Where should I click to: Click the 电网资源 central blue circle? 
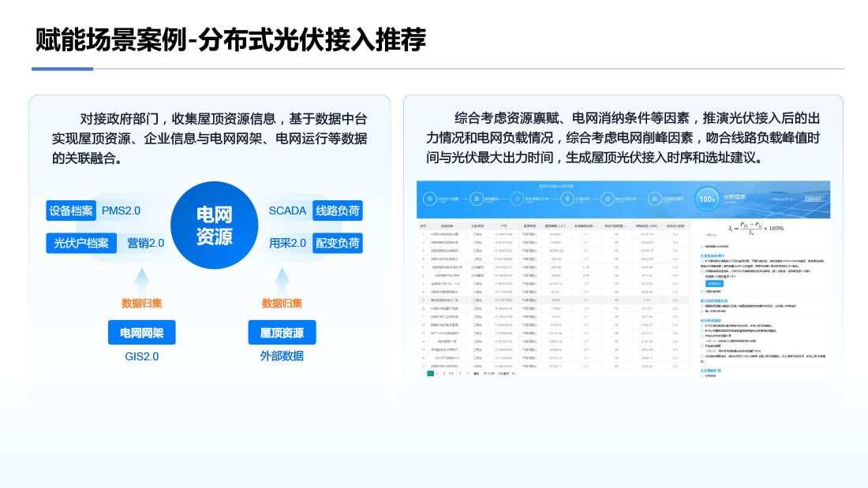(x=214, y=225)
